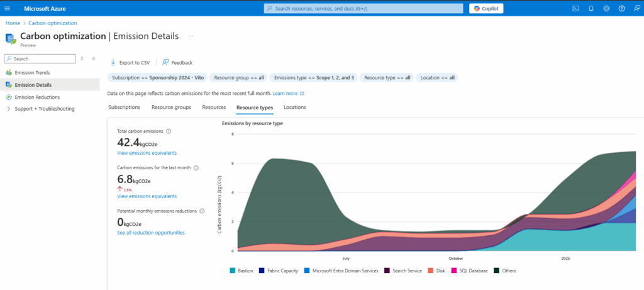The image size is (644, 290).
Task: Open the portal settings gear
Action: [x=606, y=8]
